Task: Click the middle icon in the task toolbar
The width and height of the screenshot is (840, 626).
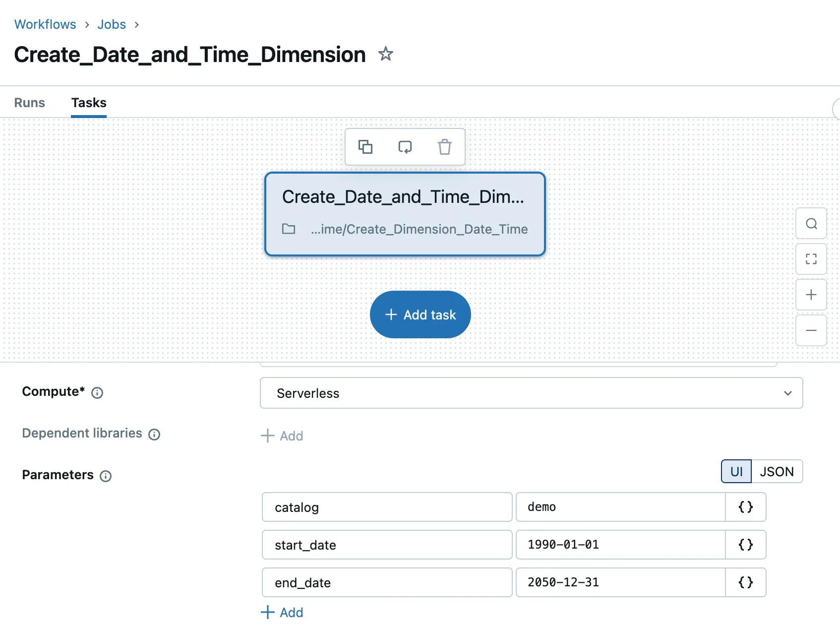Action: point(405,147)
